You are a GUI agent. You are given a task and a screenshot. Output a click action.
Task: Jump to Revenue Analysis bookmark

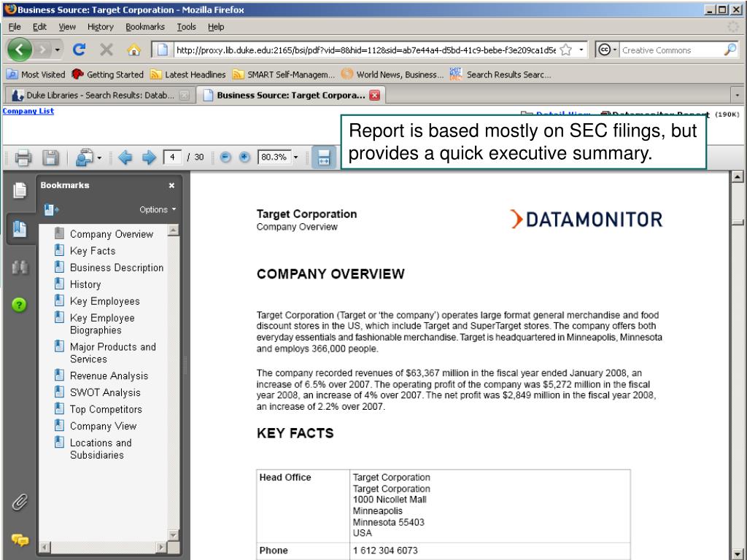click(x=109, y=376)
